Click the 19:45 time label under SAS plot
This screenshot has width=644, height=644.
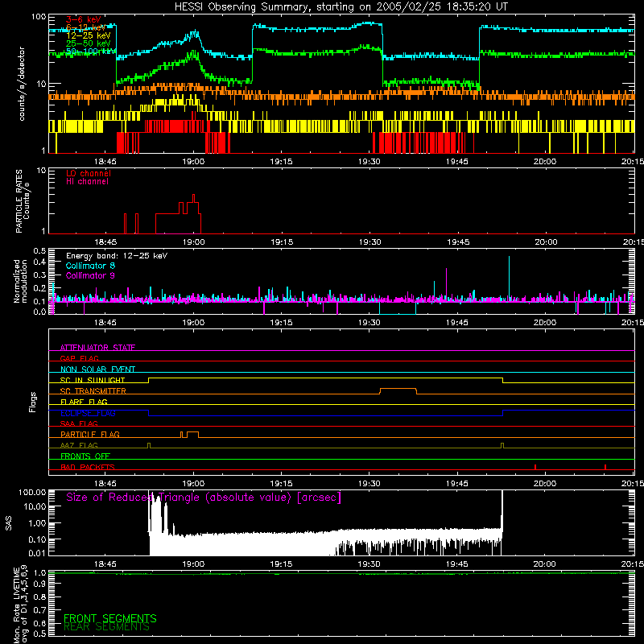tap(456, 564)
